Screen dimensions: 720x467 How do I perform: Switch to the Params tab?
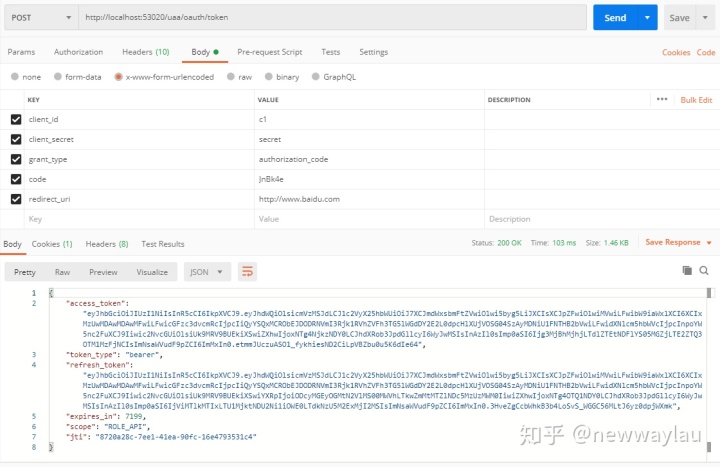click(21, 52)
